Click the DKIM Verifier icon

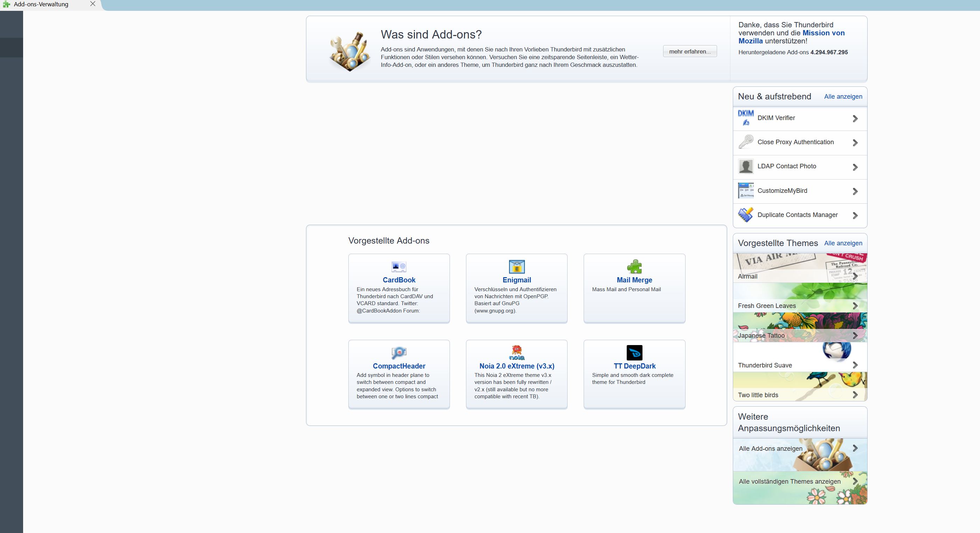pyautogui.click(x=746, y=118)
